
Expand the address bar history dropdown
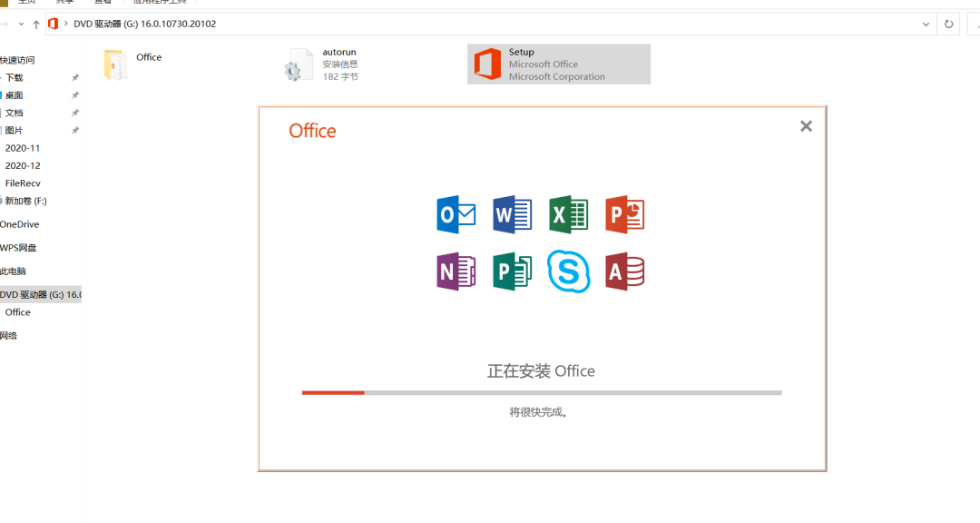point(926,25)
